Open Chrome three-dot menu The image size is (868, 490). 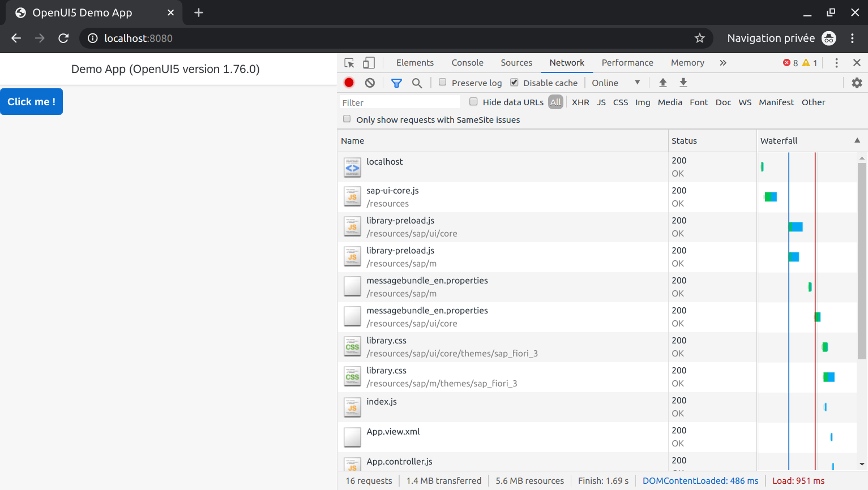[852, 38]
